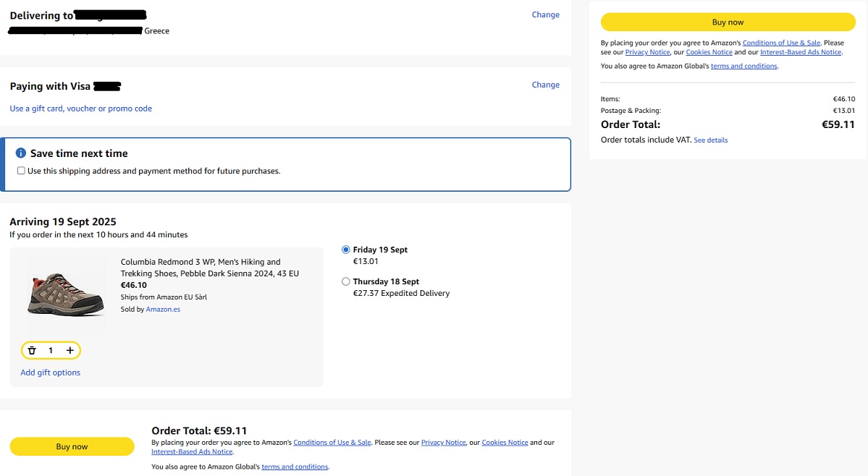Click the Columbia Redmond 3 WP product title
The height and width of the screenshot is (476, 868).
(210, 268)
